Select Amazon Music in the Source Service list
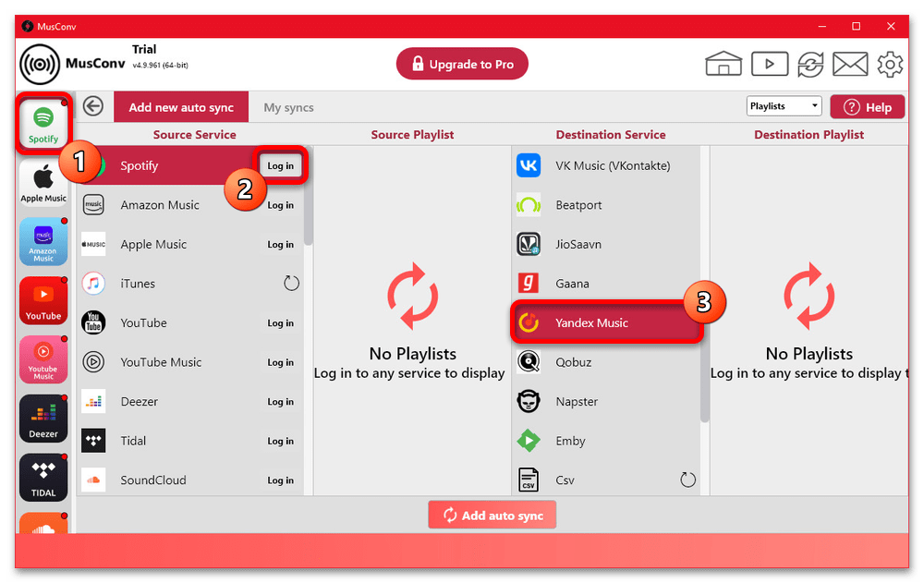This screenshot has width=924, height=583. point(190,205)
